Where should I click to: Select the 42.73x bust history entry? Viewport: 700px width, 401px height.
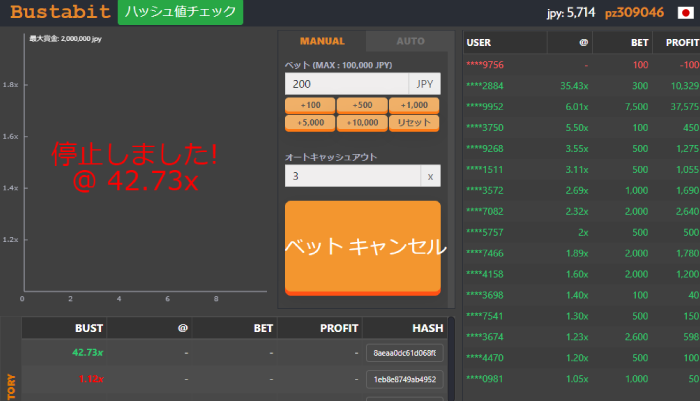(x=88, y=353)
